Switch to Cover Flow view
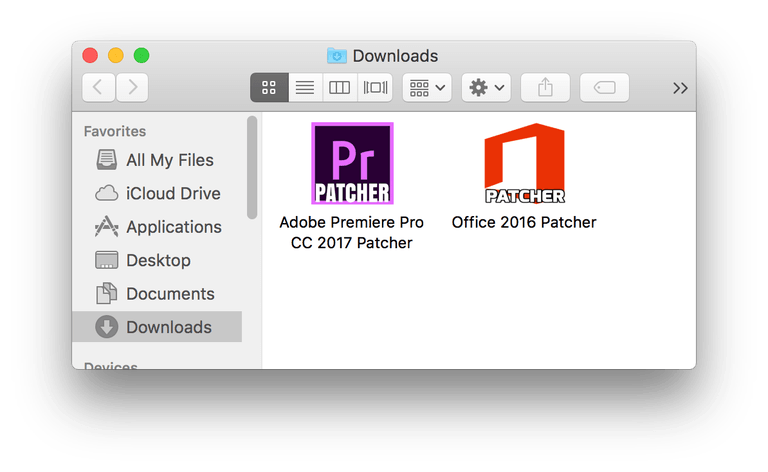Viewport: 768px width, 472px height. click(375, 87)
